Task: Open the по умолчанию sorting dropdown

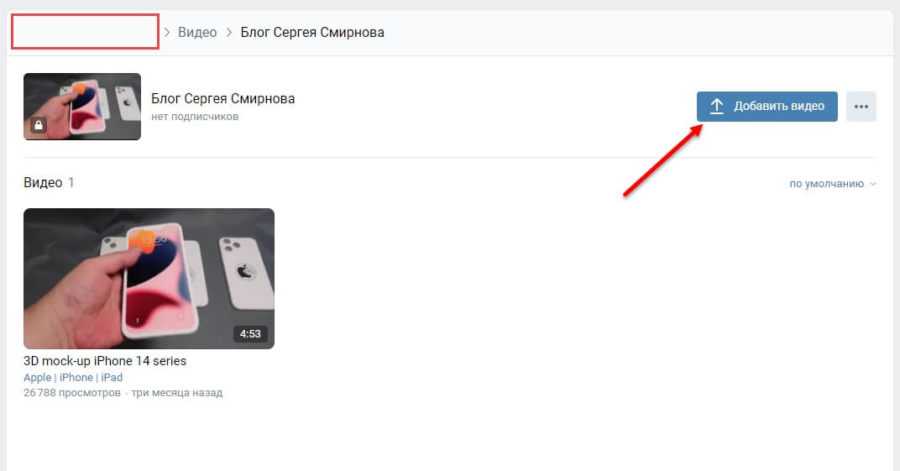Action: tap(833, 184)
